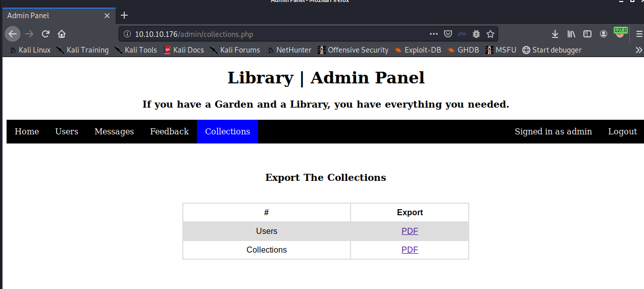Select the highlighted Collections navigation item
This screenshot has width=644, height=289.
pyautogui.click(x=227, y=131)
